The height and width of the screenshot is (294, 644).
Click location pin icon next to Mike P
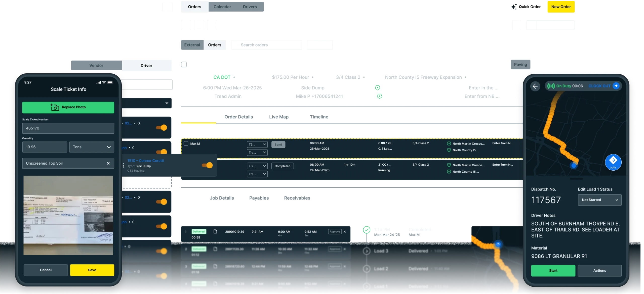[379, 96]
